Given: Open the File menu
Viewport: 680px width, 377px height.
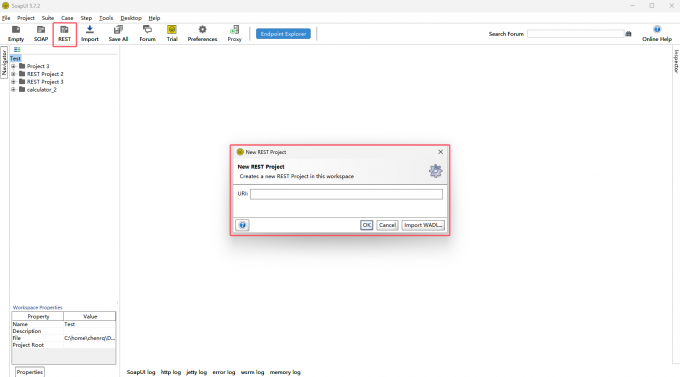Looking at the screenshot, I should click(x=6, y=18).
